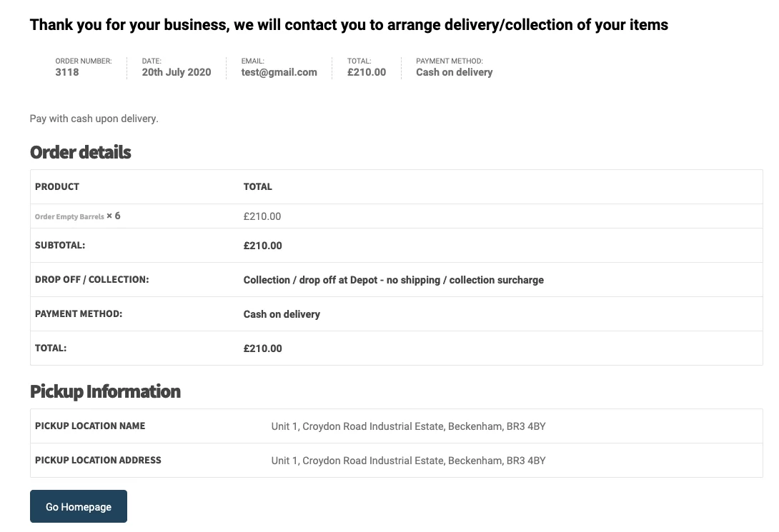Click the Depot collection no surcharge text

[393, 280]
